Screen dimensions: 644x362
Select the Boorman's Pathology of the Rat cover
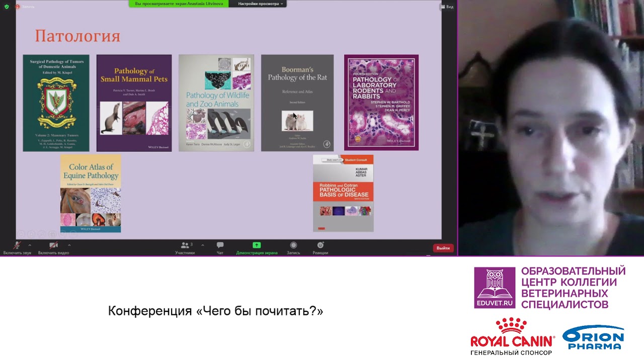(297, 103)
